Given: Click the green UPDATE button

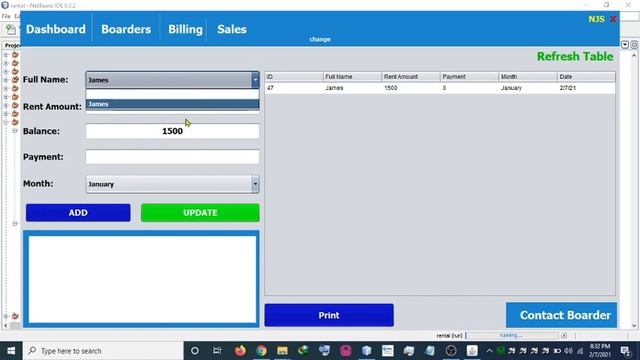Looking at the screenshot, I should tap(200, 213).
